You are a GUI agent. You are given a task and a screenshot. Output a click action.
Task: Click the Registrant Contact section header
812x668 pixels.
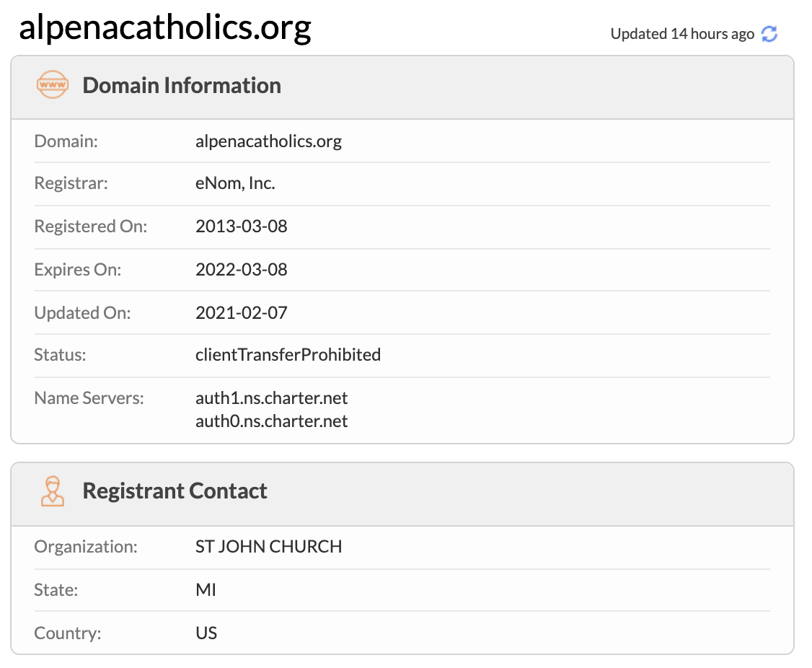point(175,491)
